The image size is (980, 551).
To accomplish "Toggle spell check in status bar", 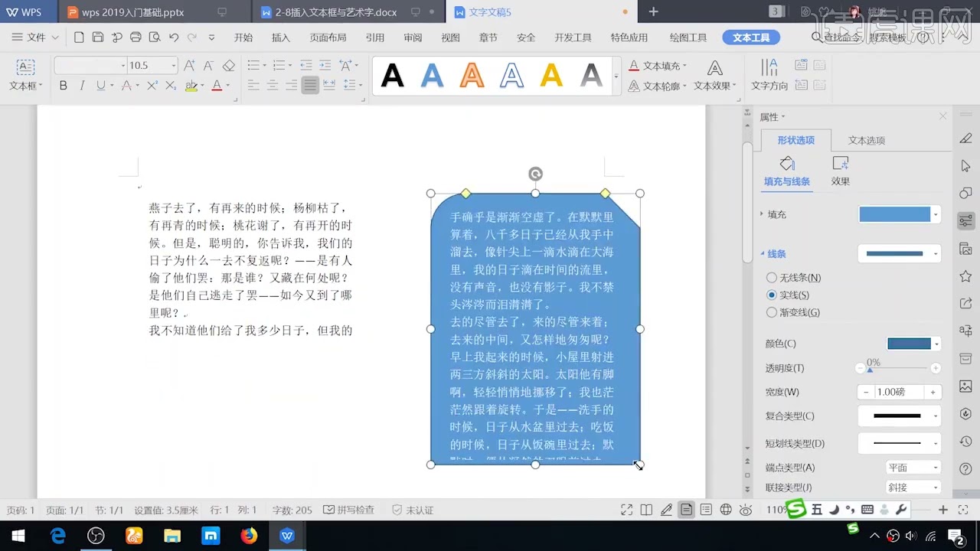I will coord(349,510).
